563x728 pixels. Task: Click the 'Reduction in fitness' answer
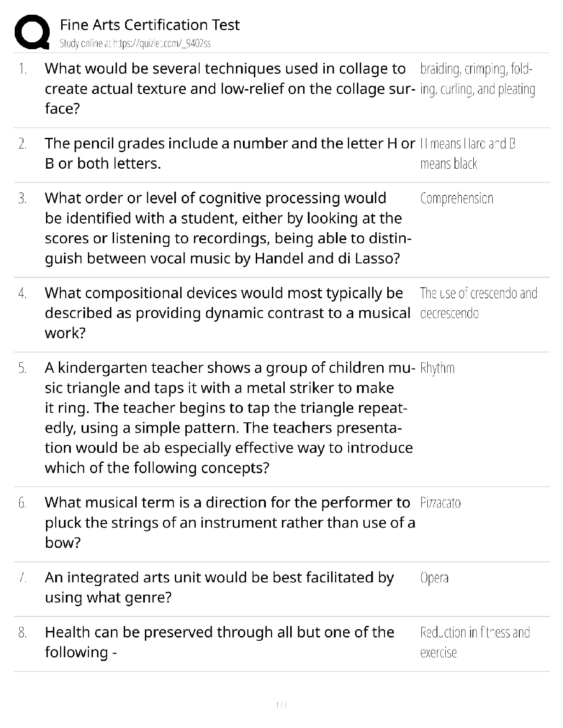[x=475, y=642]
